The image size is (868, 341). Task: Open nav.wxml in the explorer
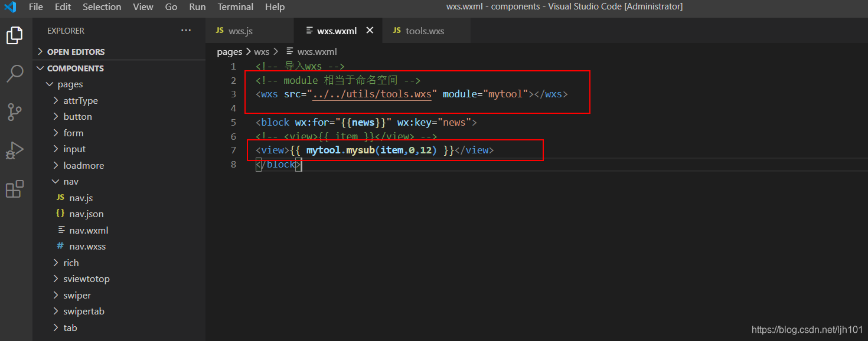tap(119, 230)
